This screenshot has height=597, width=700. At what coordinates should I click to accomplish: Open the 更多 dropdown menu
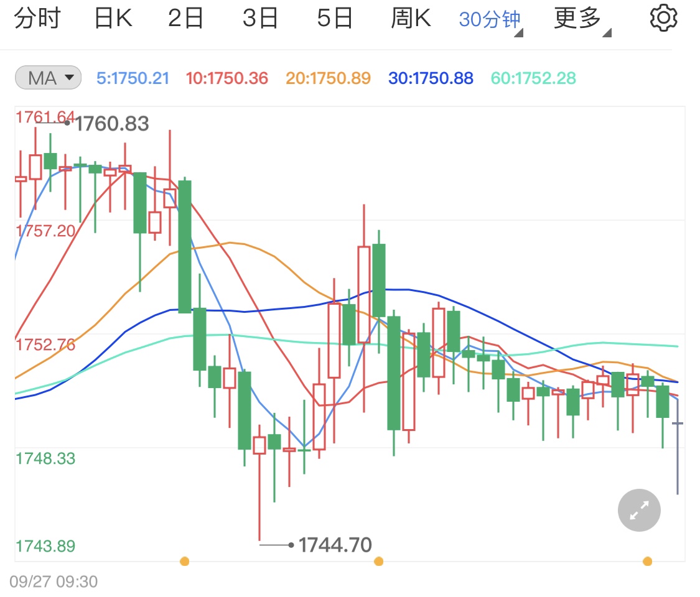[577, 17]
